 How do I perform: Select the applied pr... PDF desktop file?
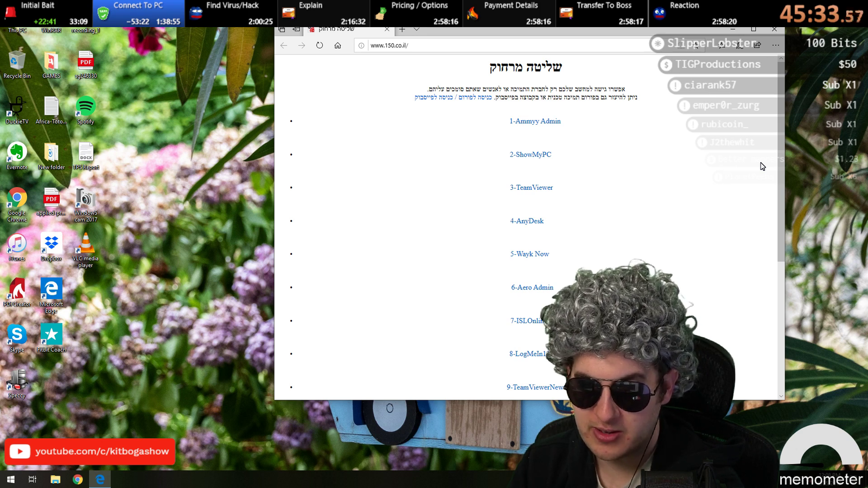pos(51,201)
